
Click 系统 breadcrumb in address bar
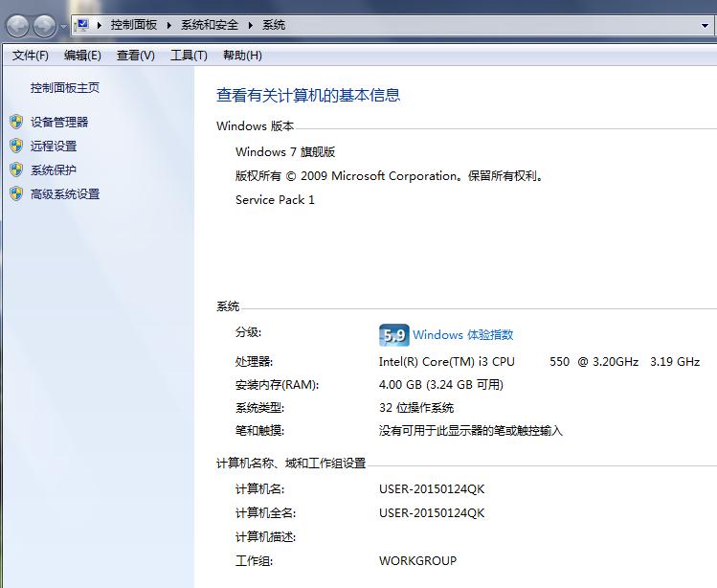coord(274,25)
